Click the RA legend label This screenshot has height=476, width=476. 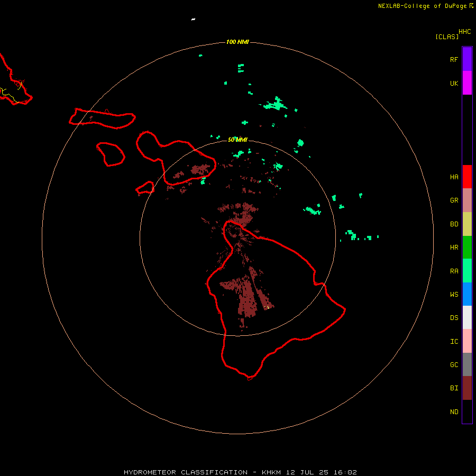point(454,271)
